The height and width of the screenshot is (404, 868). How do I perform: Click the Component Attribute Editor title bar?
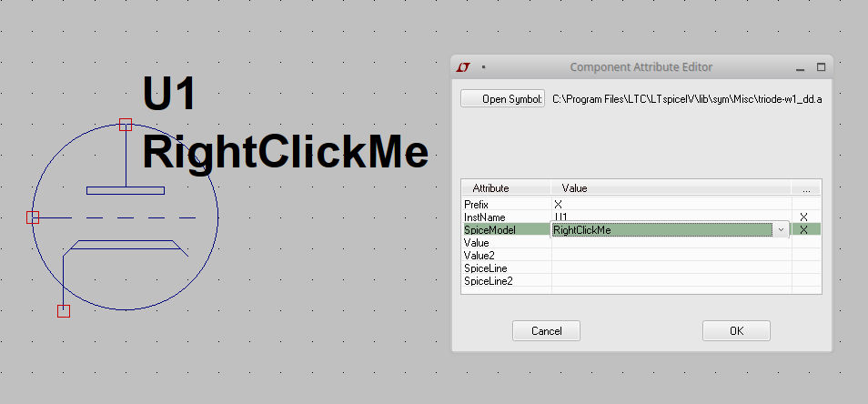[x=641, y=67]
